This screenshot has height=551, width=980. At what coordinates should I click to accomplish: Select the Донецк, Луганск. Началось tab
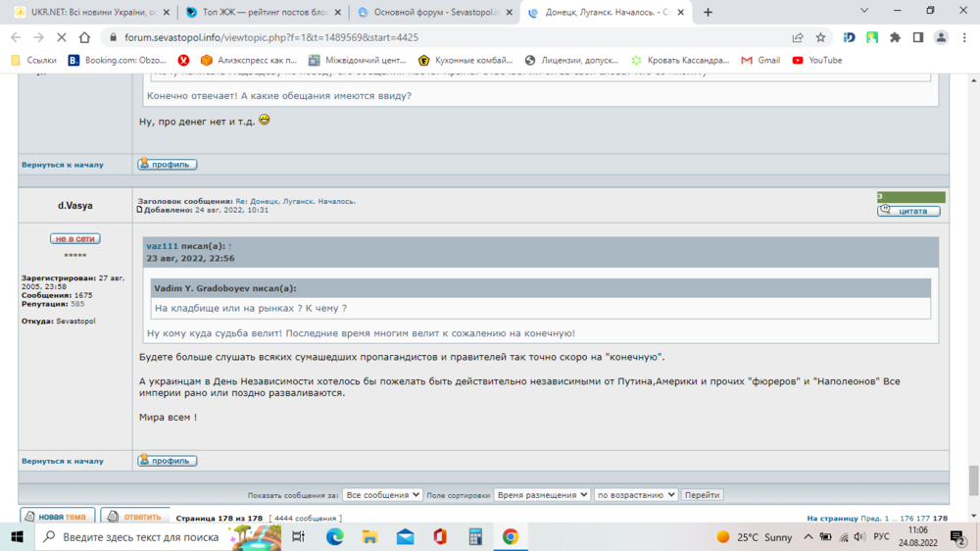607,12
